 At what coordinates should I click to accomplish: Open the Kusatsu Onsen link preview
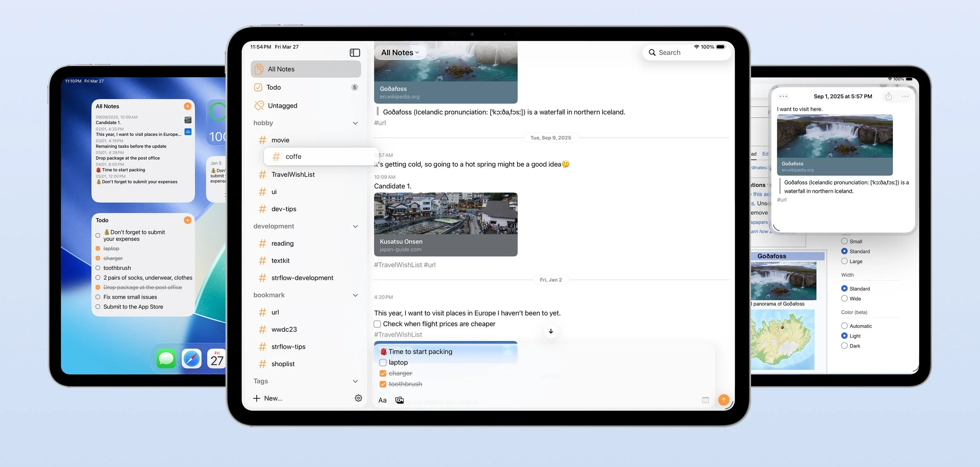[x=446, y=224]
